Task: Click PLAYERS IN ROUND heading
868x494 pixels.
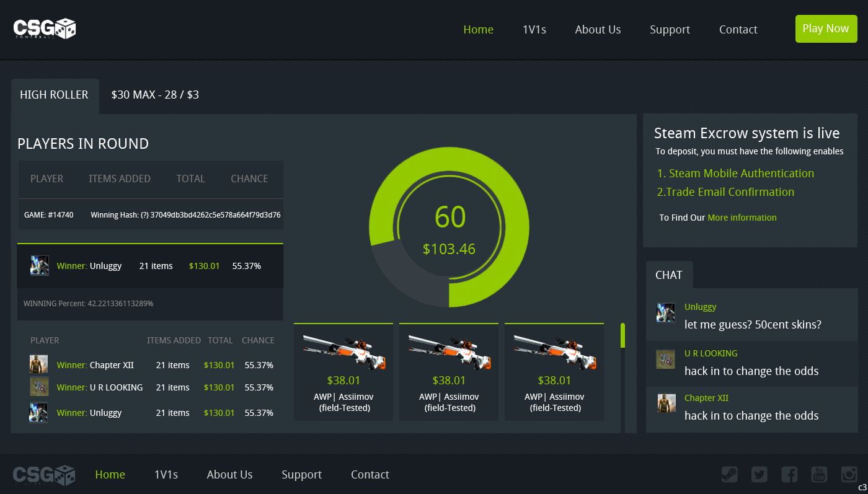Action: [x=83, y=144]
